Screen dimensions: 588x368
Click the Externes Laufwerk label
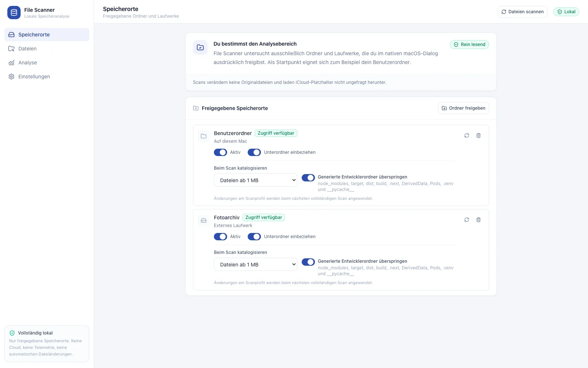click(x=233, y=226)
